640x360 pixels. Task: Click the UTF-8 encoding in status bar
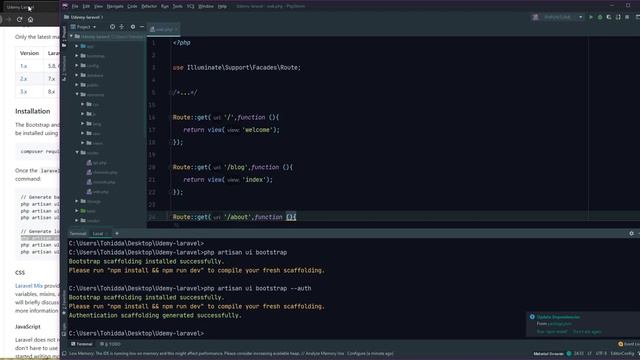coord(601,353)
